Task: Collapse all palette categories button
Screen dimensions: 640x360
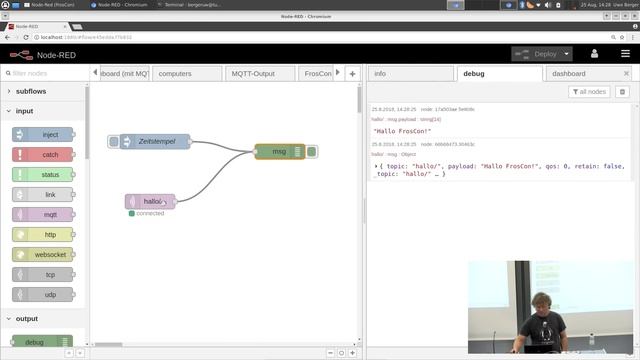Action: [69, 353]
